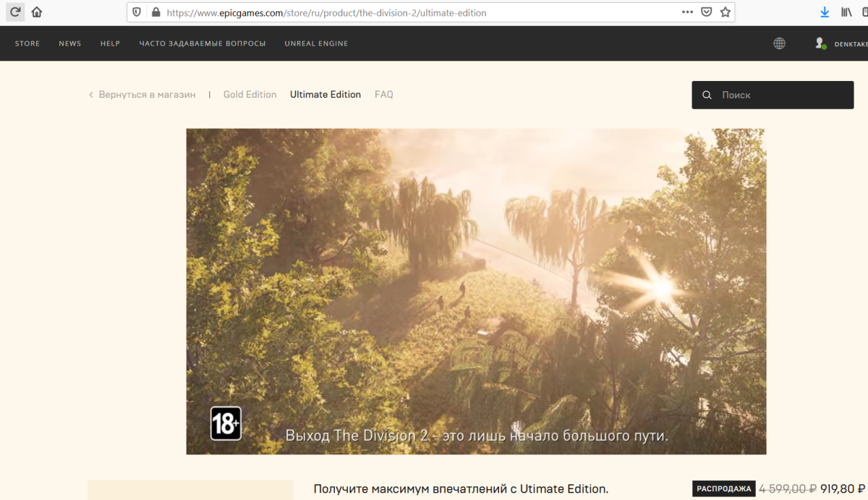Open tracking protection shield in address bar
The height and width of the screenshot is (500, 868).
click(x=137, y=12)
